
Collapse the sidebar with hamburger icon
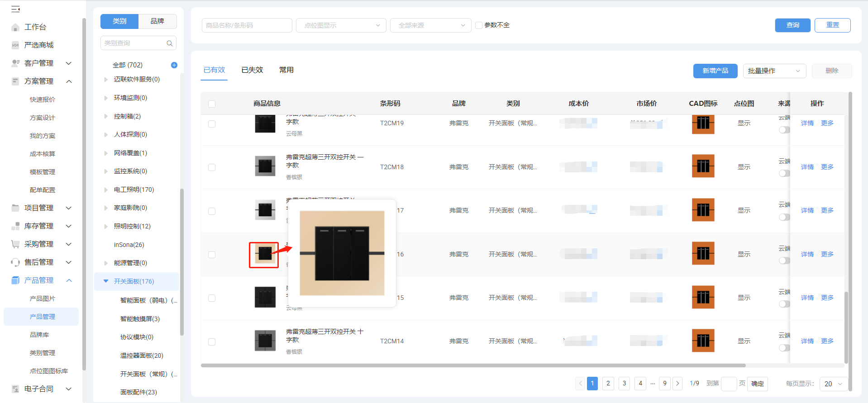(x=15, y=9)
